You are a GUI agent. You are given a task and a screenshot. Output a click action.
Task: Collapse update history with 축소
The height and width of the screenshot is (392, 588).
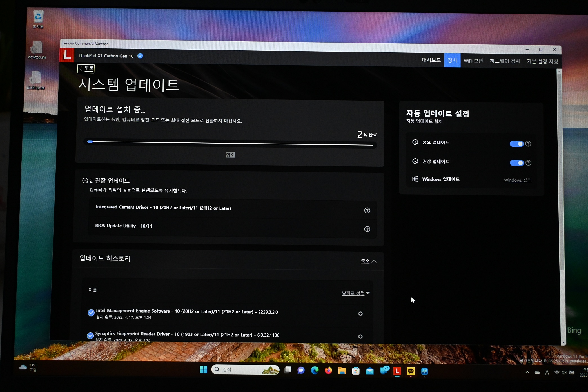368,261
